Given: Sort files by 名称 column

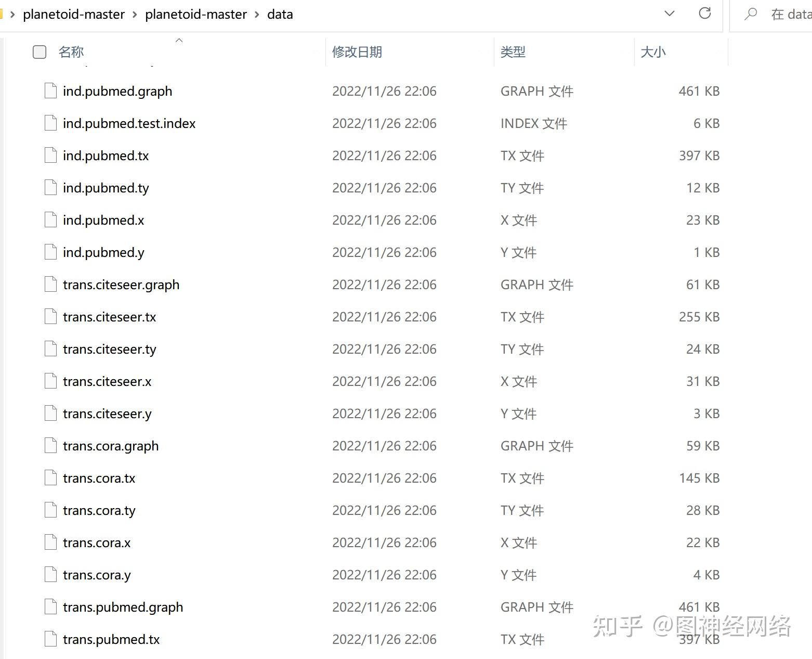Looking at the screenshot, I should [71, 52].
